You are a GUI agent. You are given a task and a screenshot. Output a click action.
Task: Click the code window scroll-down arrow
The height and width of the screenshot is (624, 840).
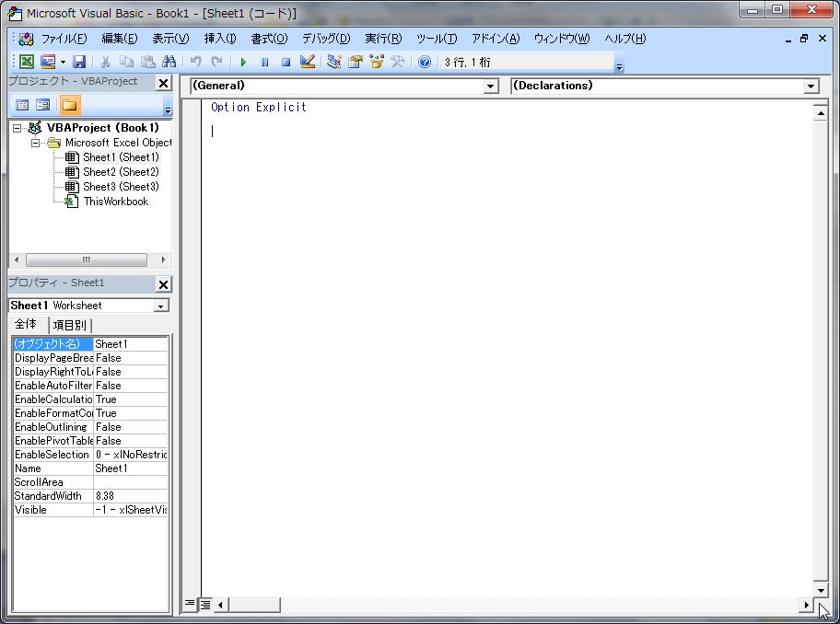[x=820, y=590]
